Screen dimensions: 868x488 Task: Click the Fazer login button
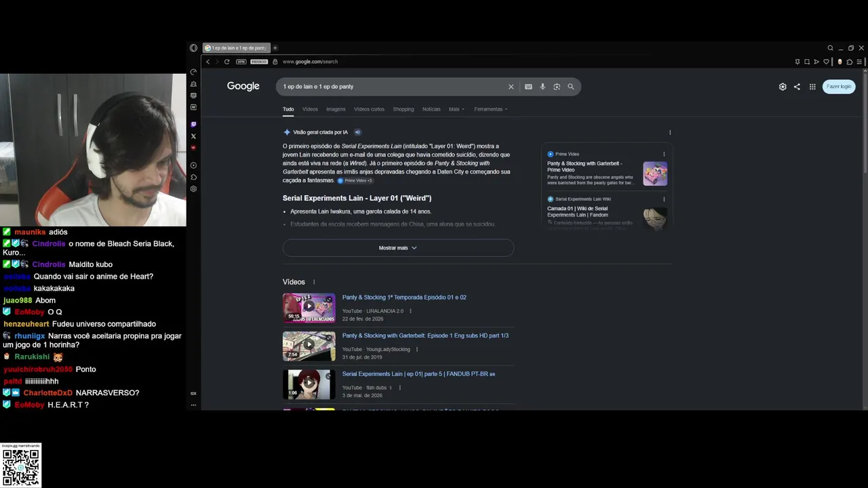pyautogui.click(x=839, y=87)
